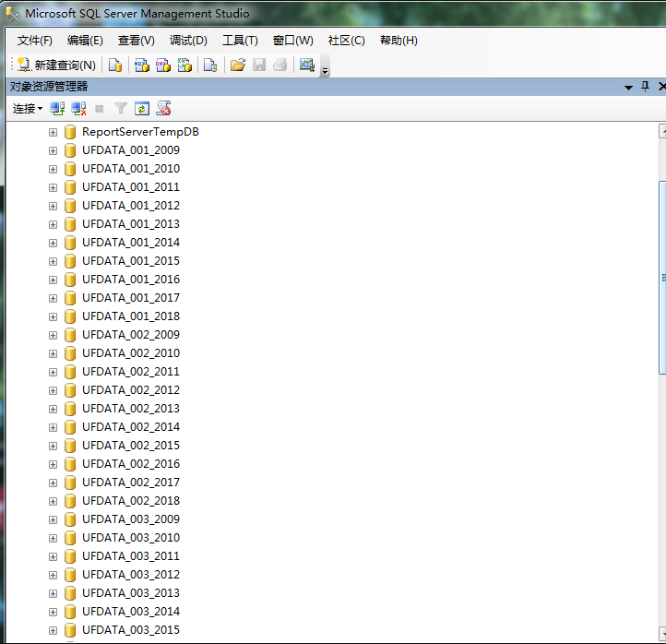Click the Analysis Services MDX Query icon
Image resolution: width=666 pixels, height=644 pixels.
142,65
